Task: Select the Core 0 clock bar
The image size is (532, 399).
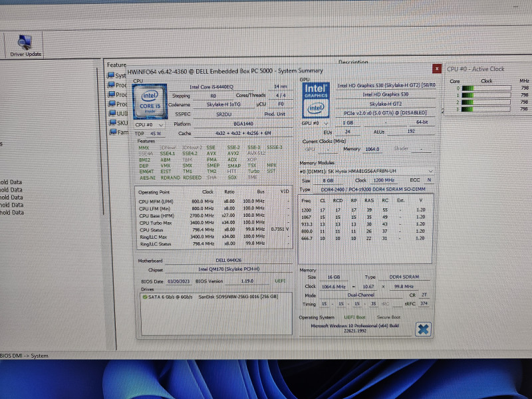Action: (486, 88)
